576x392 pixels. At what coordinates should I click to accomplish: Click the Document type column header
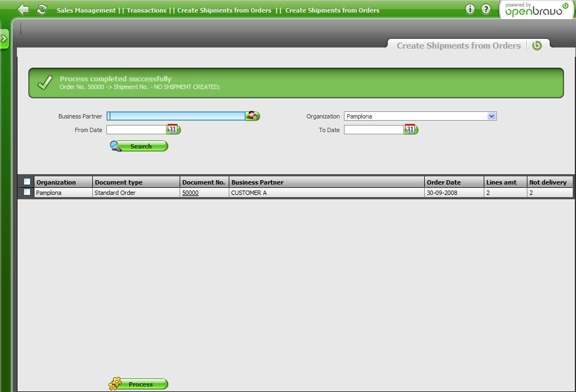136,182
